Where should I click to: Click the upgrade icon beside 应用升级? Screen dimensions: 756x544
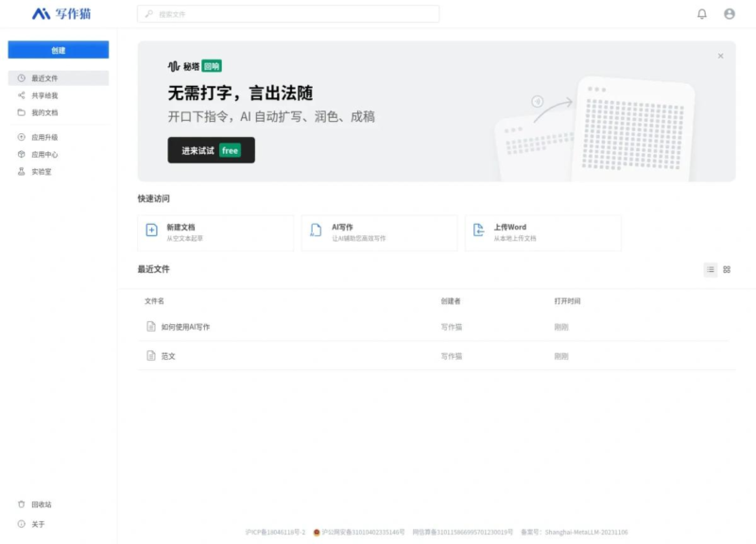[21, 137]
